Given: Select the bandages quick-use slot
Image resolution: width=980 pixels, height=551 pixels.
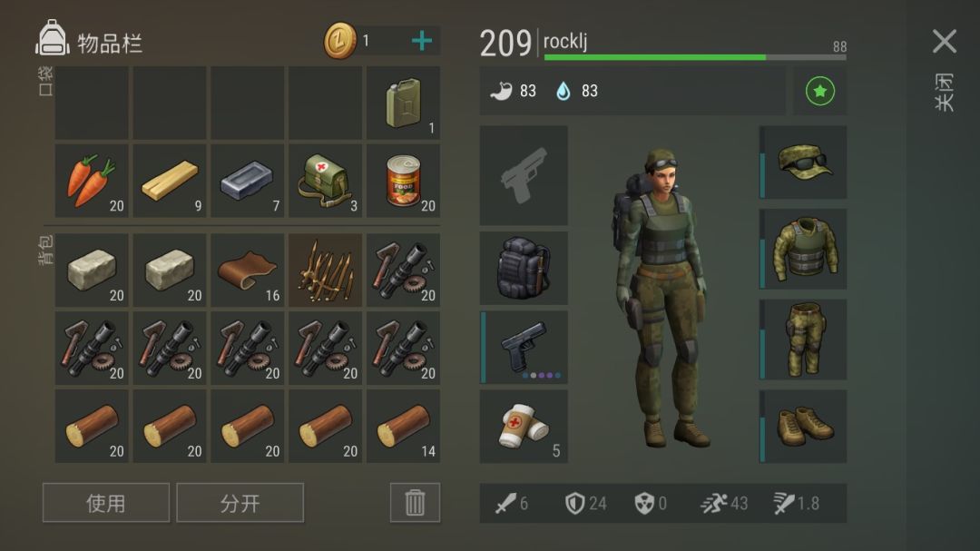Looking at the screenshot, I should 524,426.
